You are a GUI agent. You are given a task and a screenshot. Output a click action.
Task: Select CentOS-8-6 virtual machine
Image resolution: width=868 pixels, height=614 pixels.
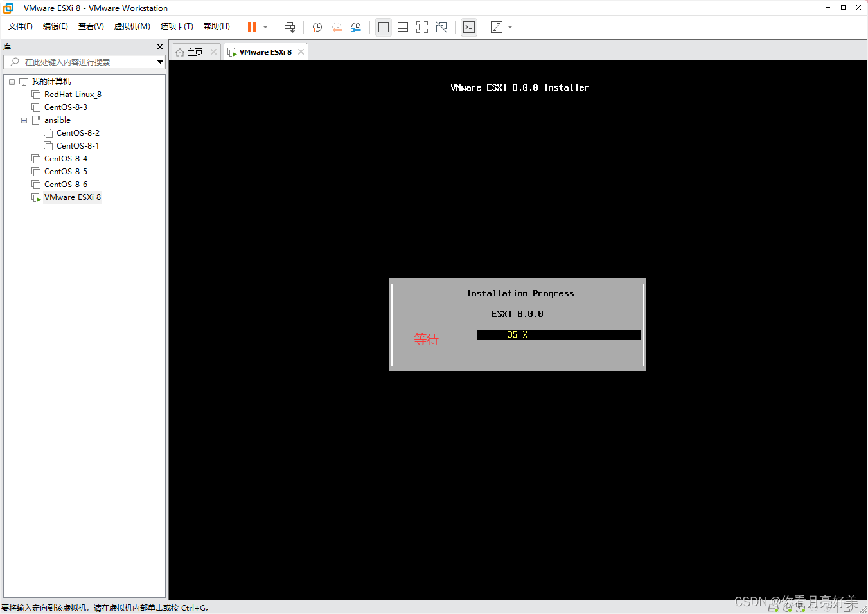[x=66, y=185]
